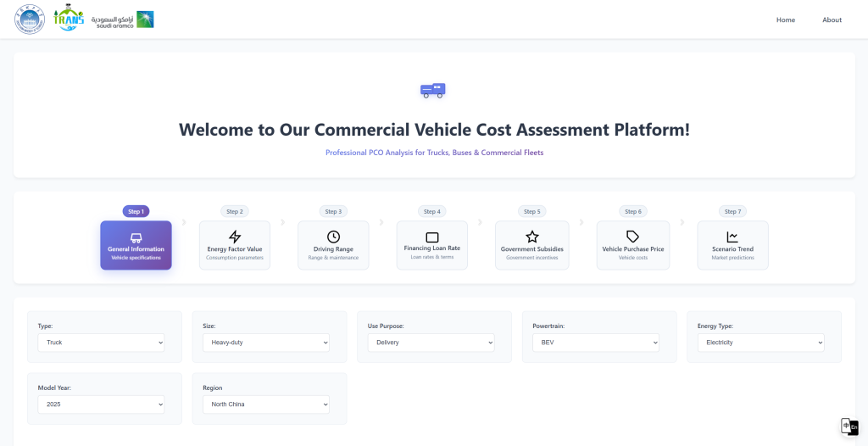
Task: Go to the Home navigation link
Action: tap(785, 20)
